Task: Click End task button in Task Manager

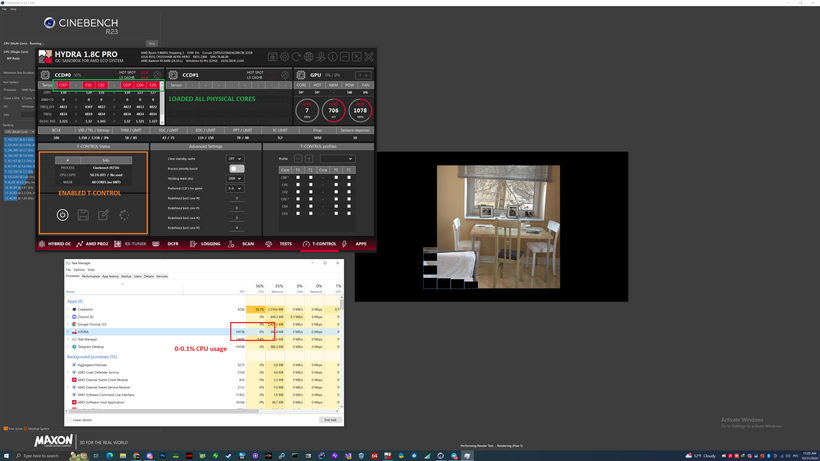Action: point(330,420)
